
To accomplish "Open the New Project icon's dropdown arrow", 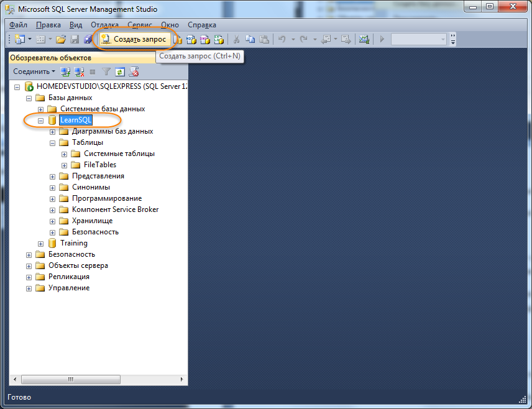I will pos(30,39).
